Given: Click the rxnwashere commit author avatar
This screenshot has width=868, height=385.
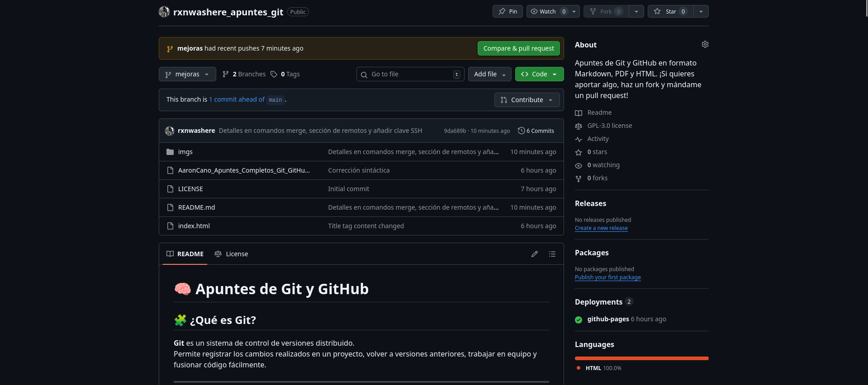Looking at the screenshot, I should pyautogui.click(x=170, y=131).
